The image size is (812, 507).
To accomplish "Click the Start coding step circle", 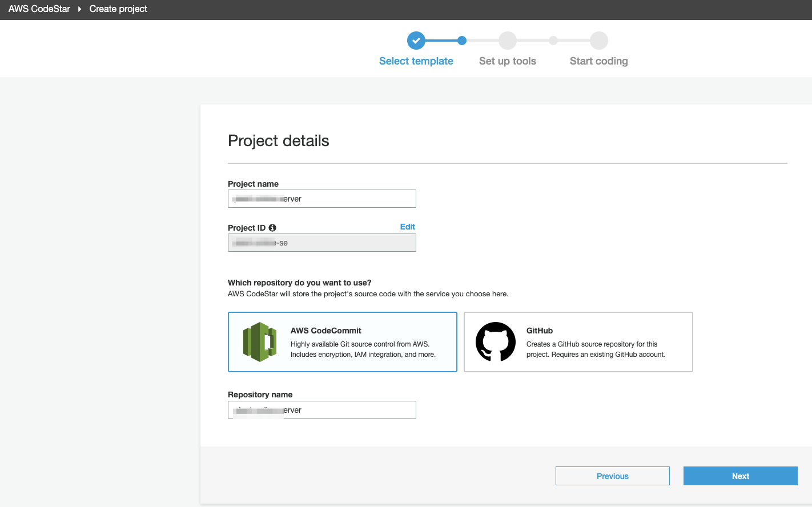I will click(x=599, y=41).
